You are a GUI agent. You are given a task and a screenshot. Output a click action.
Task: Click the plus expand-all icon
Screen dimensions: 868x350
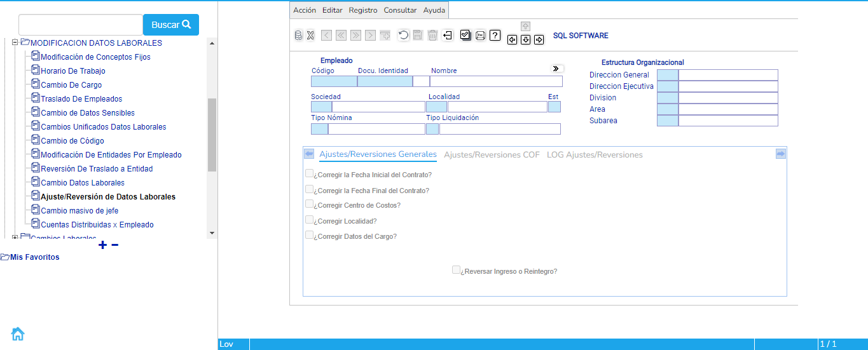coord(103,245)
